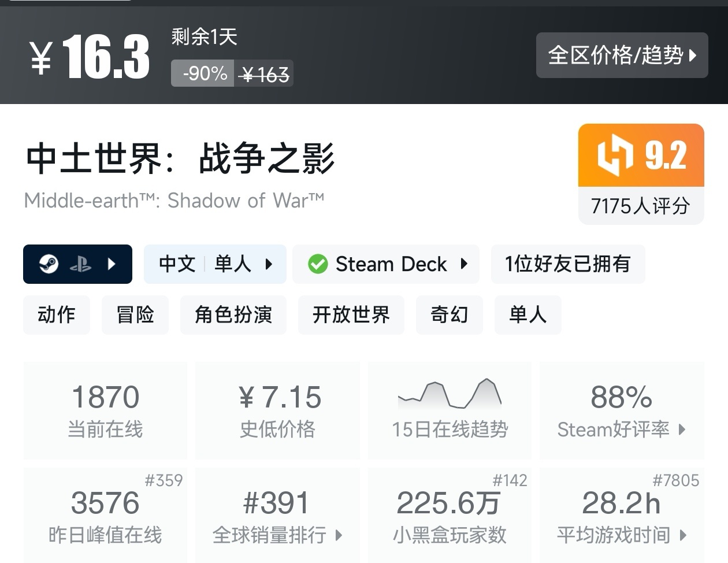Click the #7805 playtime rank
The image size is (728, 563).
(675, 480)
